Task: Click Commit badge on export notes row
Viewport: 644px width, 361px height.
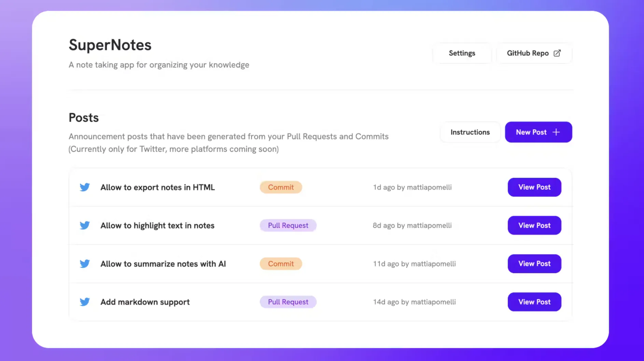Action: coord(281,187)
